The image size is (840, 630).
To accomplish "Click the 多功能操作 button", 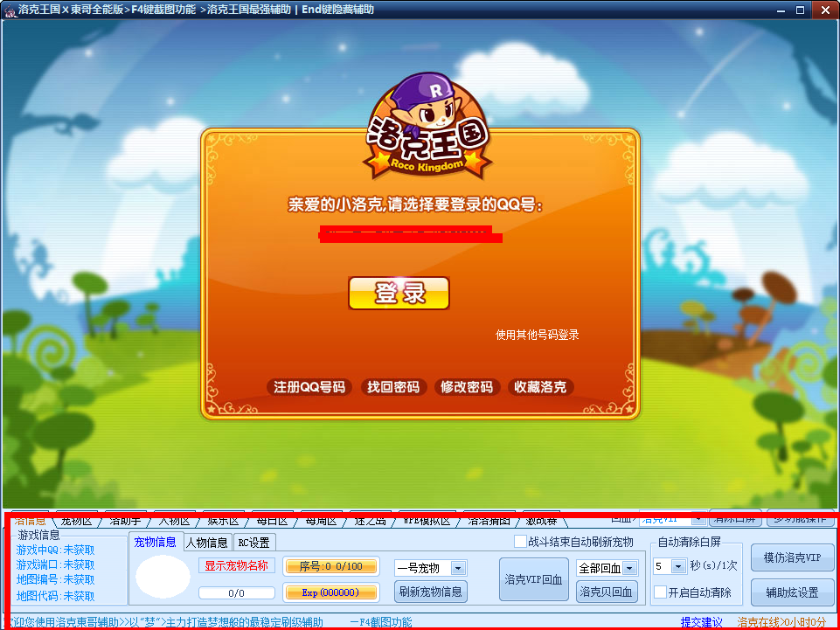I will click(x=802, y=518).
